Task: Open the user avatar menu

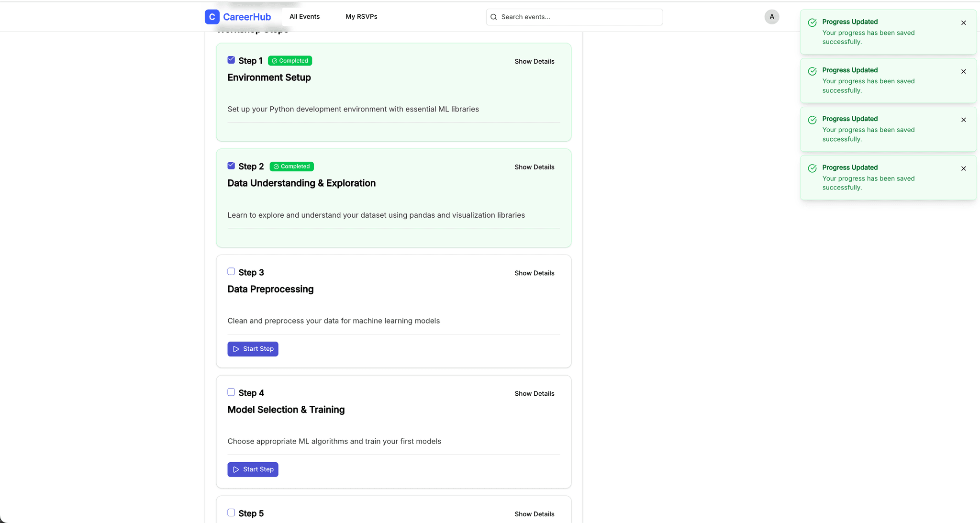Action: (x=771, y=17)
